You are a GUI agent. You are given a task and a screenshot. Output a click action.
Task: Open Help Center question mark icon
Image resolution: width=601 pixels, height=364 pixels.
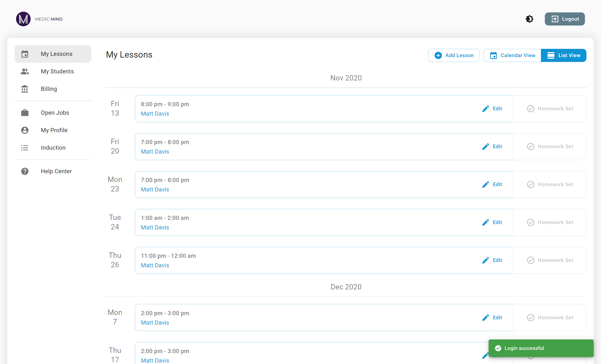[25, 171]
